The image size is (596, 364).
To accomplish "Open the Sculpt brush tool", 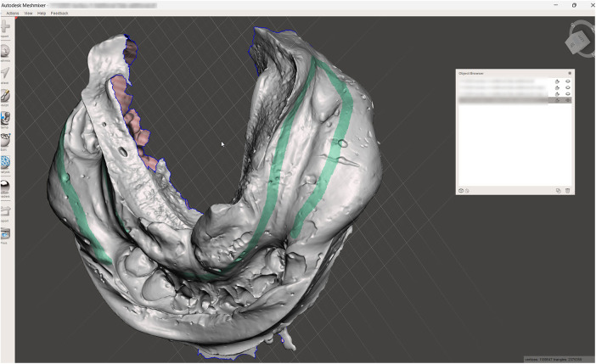I will pos(5,95).
